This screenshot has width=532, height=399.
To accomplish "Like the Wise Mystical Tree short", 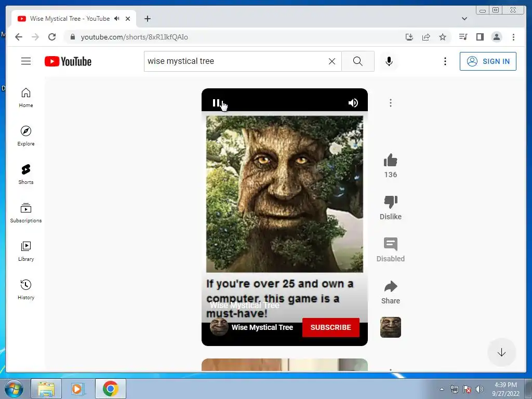I will (x=391, y=160).
